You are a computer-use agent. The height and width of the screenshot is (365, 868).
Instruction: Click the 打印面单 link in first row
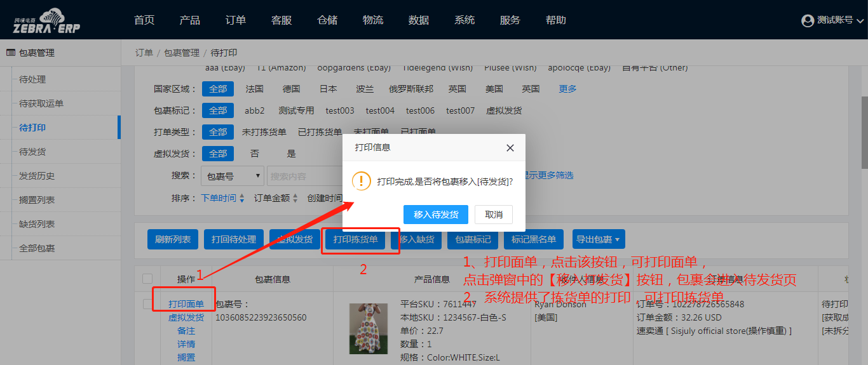[186, 304]
